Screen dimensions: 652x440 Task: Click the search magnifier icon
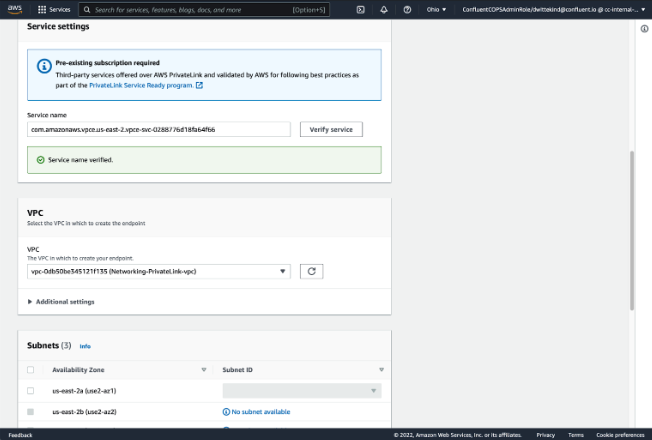pyautogui.click(x=86, y=10)
